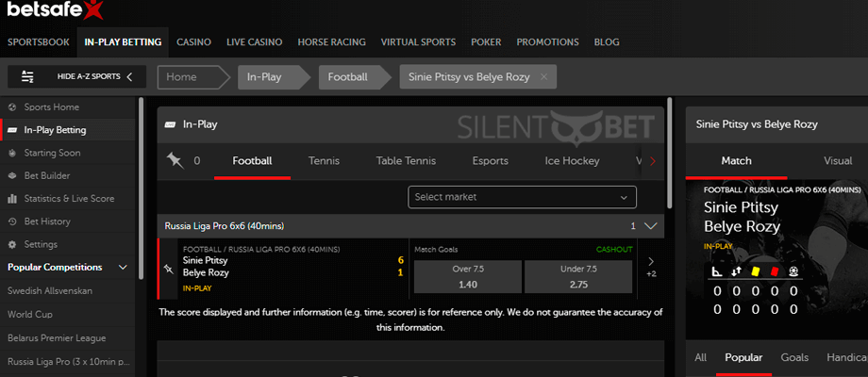Click the Statistics & Live Score link
The image size is (868, 377).
69,199
